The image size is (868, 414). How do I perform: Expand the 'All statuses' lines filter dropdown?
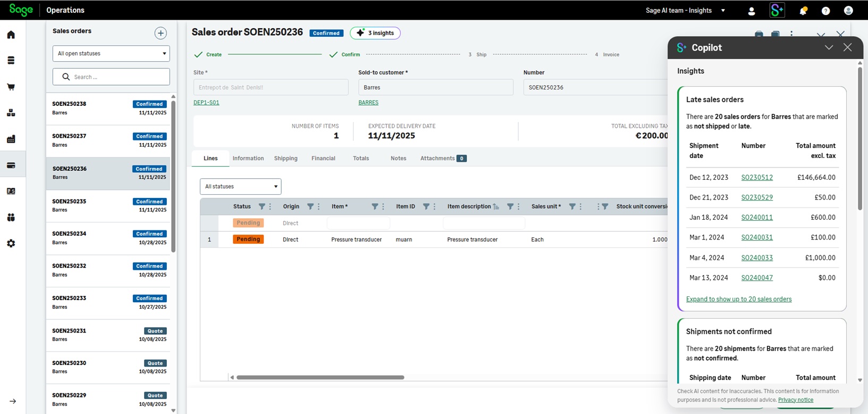click(240, 186)
